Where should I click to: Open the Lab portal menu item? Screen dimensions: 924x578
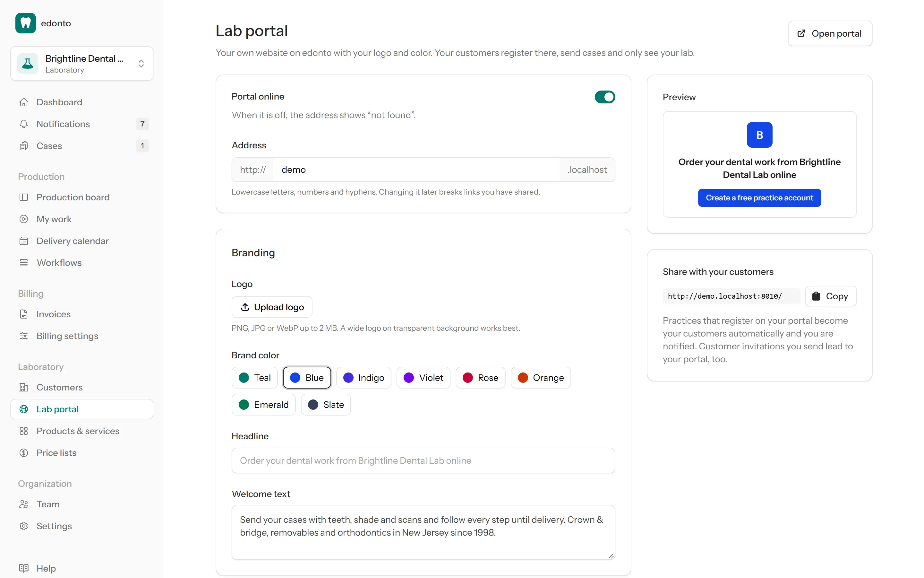[82, 409]
